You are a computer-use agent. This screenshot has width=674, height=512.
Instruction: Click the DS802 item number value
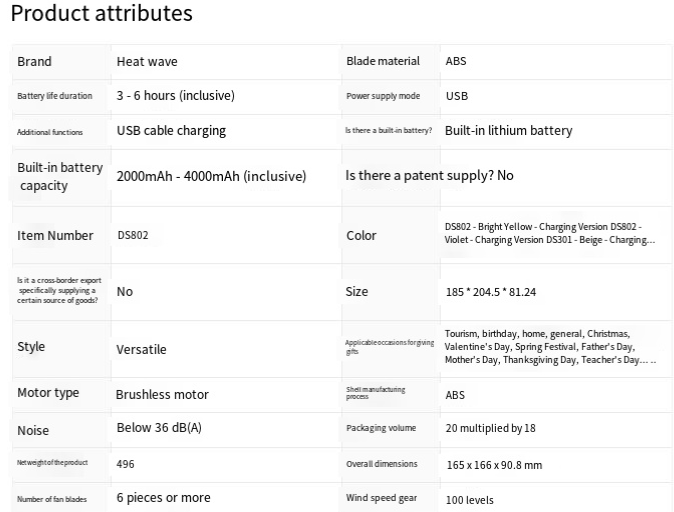point(133,235)
